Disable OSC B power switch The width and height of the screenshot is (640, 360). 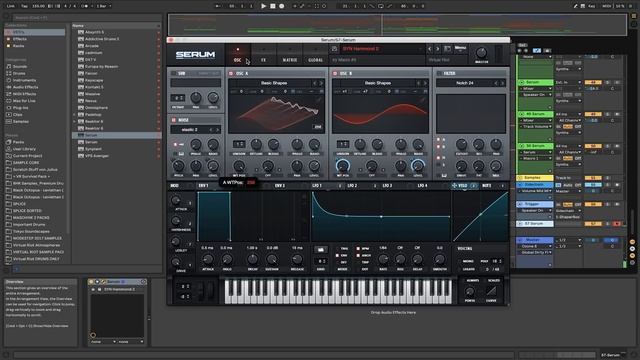point(335,73)
